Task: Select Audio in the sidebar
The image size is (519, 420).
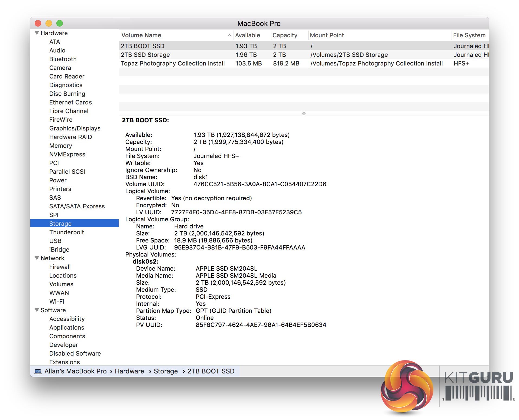Action: (x=57, y=50)
